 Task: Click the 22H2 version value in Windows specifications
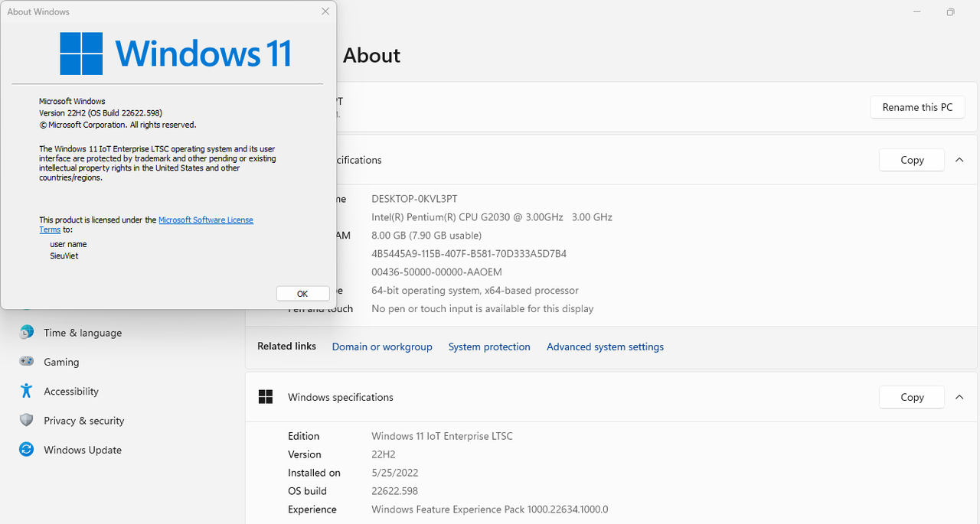[x=384, y=454]
